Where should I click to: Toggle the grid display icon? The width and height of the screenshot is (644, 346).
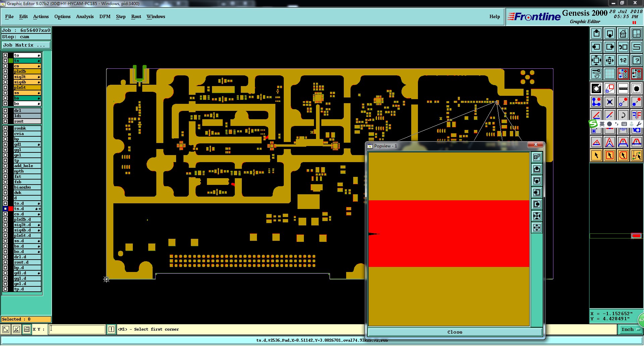pos(610,73)
